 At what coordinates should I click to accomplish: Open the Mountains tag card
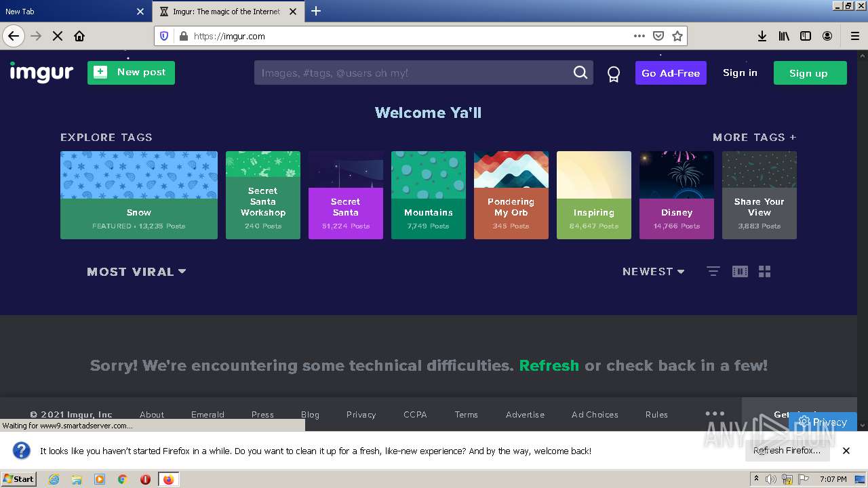point(429,195)
